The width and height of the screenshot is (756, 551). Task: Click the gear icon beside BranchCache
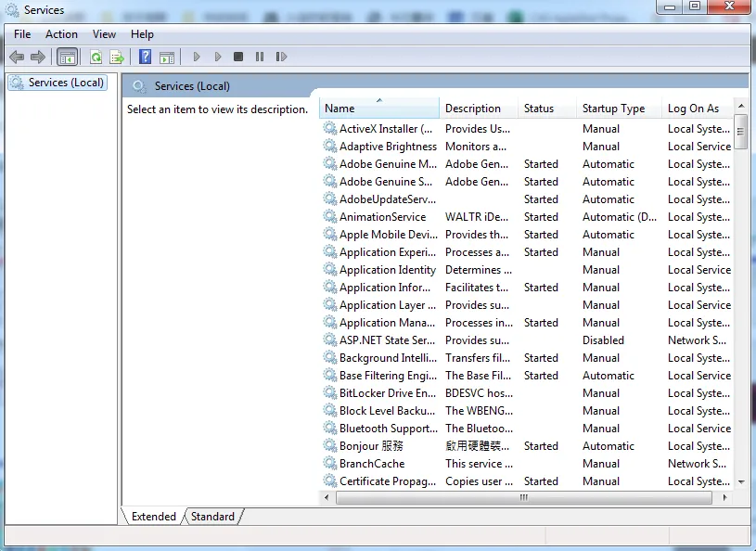330,463
